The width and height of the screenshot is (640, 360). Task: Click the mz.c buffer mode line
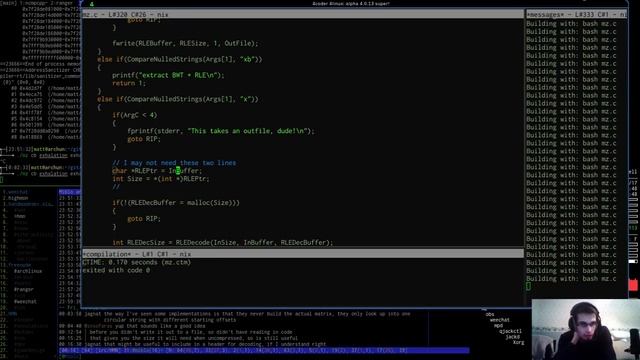pyautogui.click(x=303, y=14)
